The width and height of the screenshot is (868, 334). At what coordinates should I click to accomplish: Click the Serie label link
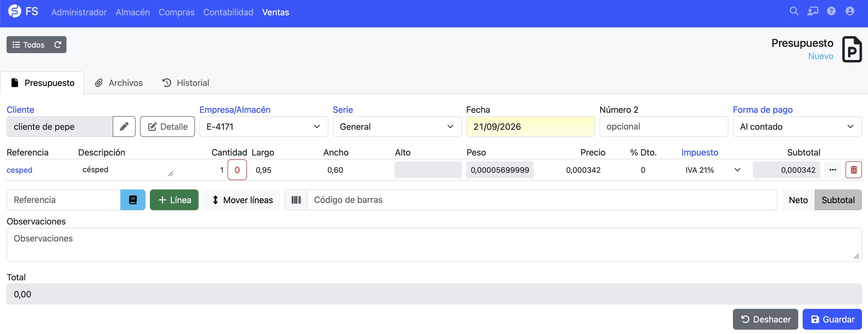(343, 110)
